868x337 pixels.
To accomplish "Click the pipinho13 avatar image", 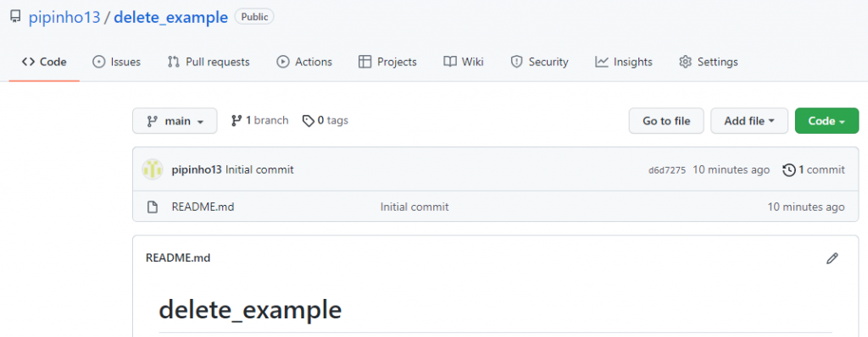I will pos(153,169).
